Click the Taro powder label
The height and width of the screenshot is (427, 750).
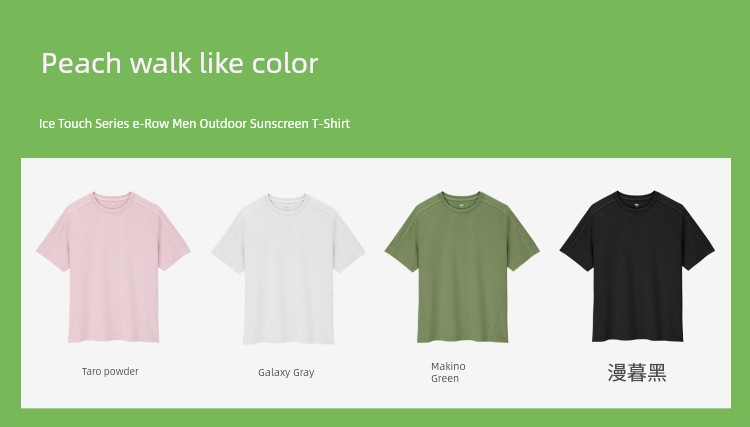coord(110,372)
